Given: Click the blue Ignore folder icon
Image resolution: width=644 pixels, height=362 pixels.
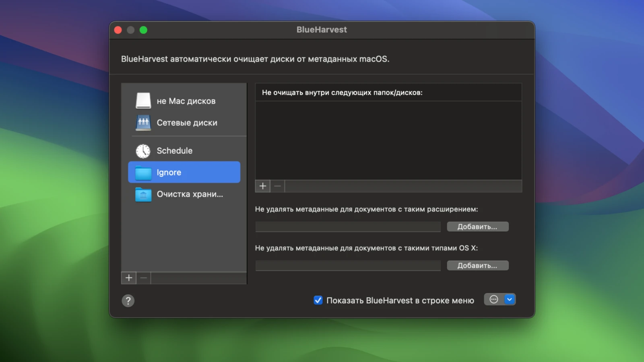Looking at the screenshot, I should [143, 173].
